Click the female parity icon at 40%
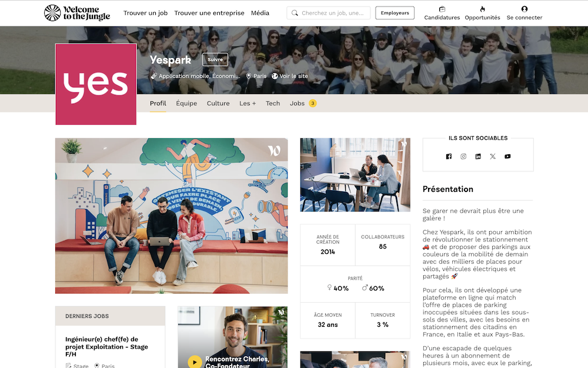The height and width of the screenshot is (368, 588). click(329, 288)
